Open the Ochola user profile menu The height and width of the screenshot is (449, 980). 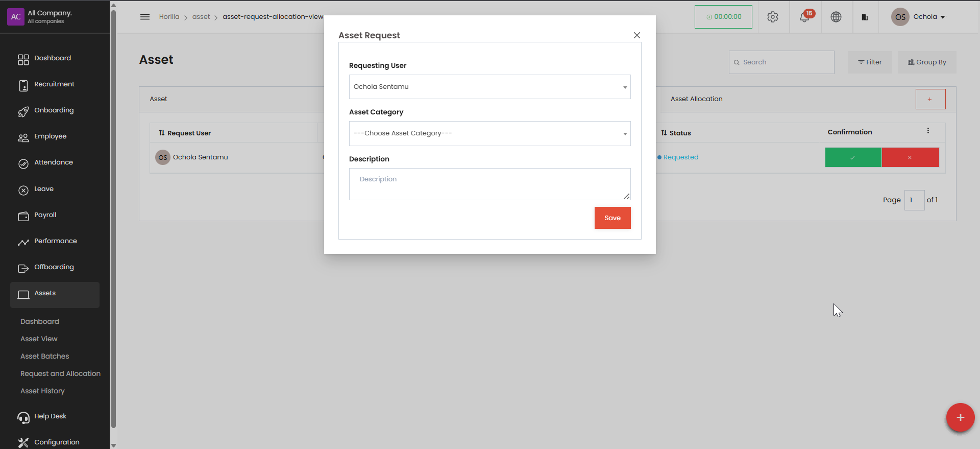point(919,17)
